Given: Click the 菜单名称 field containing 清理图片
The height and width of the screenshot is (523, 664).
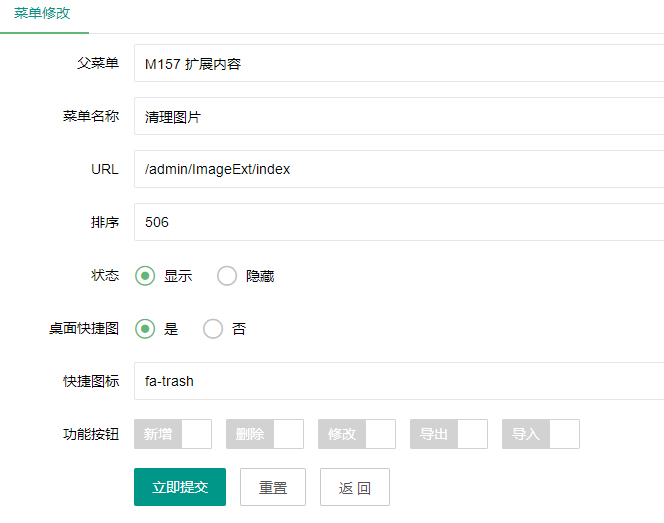Looking at the screenshot, I should pos(398,116).
